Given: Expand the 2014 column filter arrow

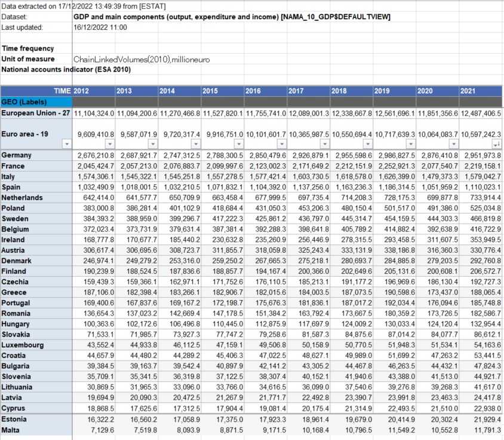Looking at the screenshot, I should (195, 144).
